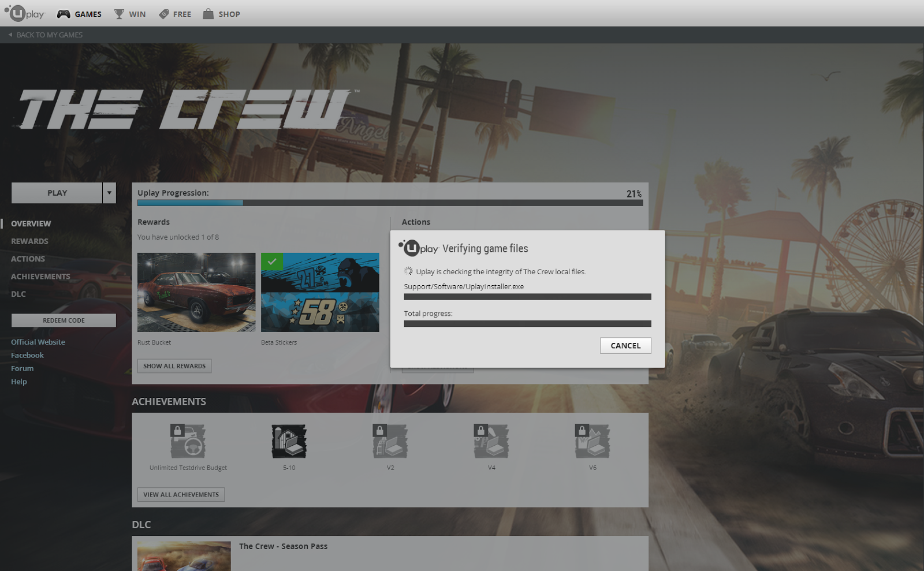Click the "Unlimited Testdrive Budget" achievement label

coord(188,468)
